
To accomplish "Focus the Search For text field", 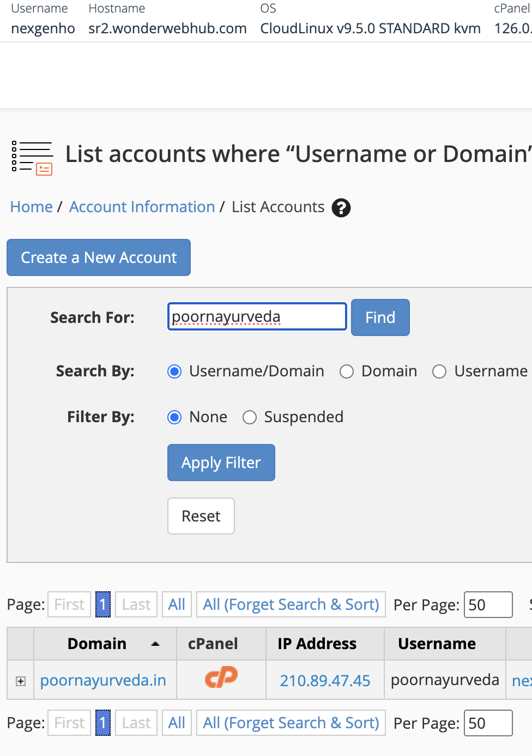I will point(257,317).
